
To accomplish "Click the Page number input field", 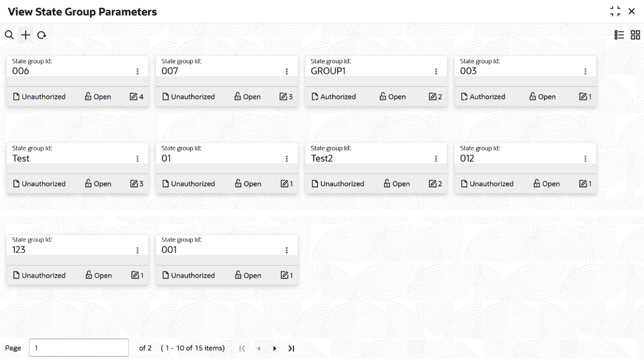I will 79,348.
